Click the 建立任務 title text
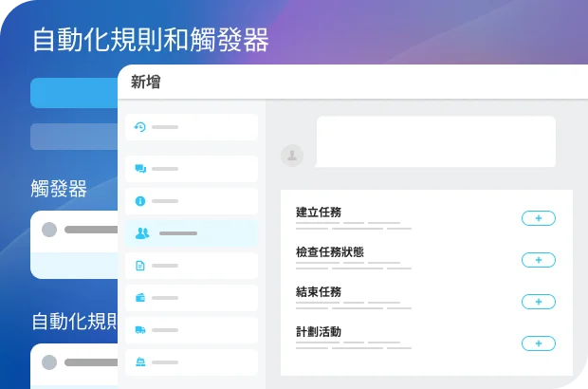Viewport: 588px width, 389px height. point(319,212)
